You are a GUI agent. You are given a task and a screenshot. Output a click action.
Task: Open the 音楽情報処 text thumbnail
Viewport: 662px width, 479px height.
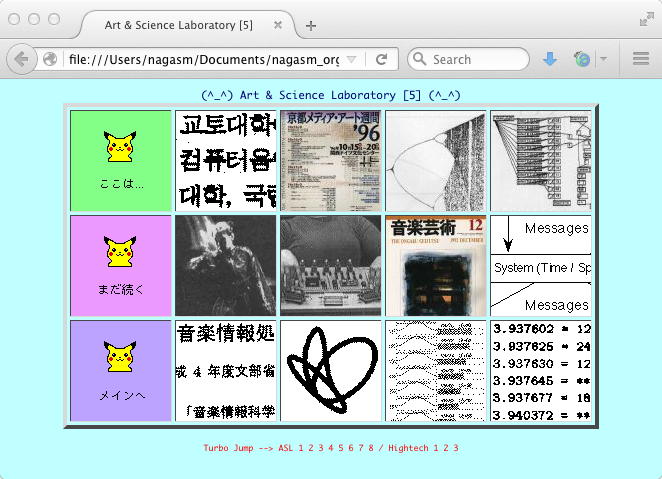[x=226, y=371]
